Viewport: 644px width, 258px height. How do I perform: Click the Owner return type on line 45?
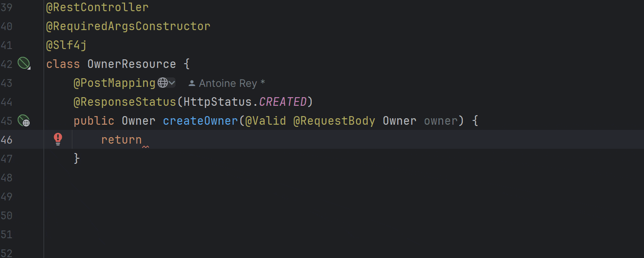pos(138,121)
